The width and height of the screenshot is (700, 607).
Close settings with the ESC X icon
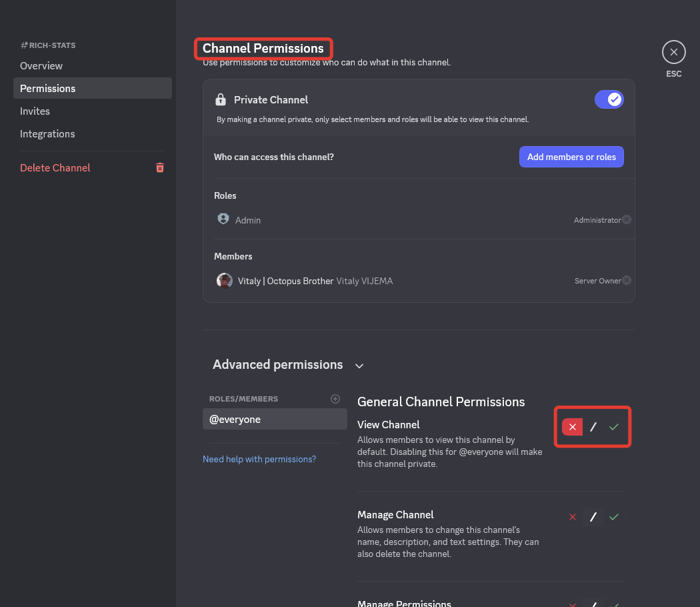pos(673,52)
